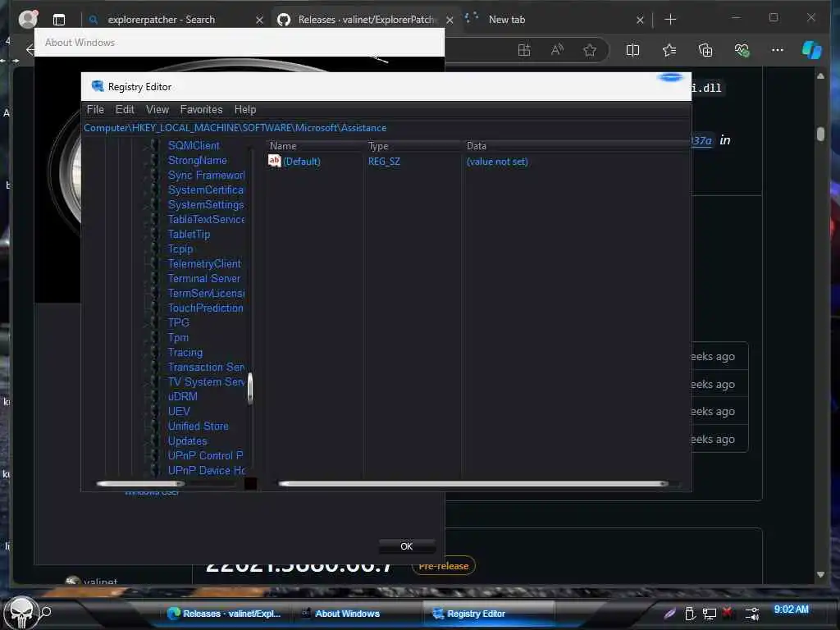This screenshot has width=840, height=630.
Task: Open the volume mixer tray icon
Action: coord(752,614)
